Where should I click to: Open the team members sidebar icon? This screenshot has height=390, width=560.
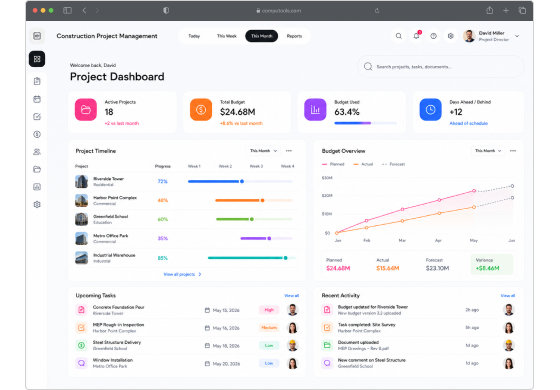(37, 152)
